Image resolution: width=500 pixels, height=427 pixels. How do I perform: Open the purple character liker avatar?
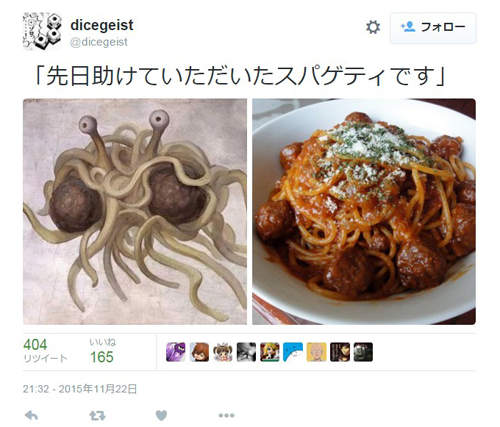176,352
